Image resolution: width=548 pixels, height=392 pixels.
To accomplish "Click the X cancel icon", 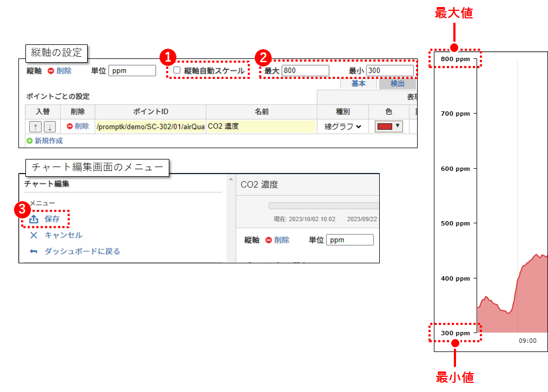I will [x=34, y=235].
